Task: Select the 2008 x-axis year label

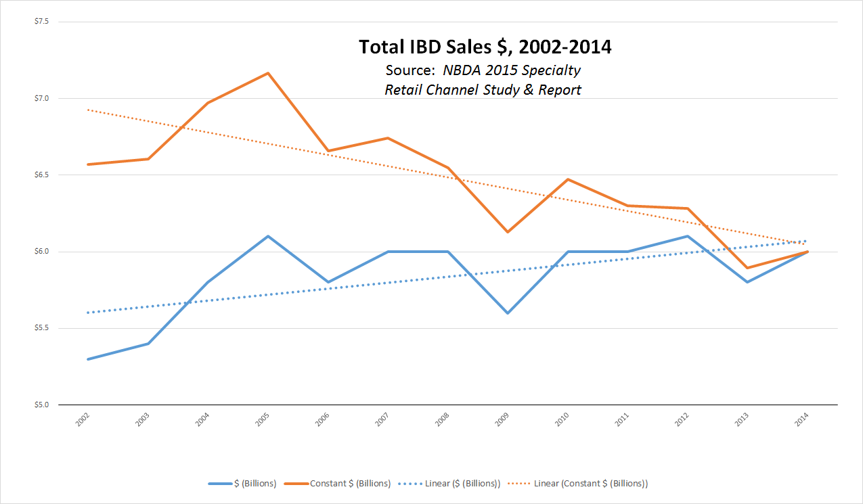Action: point(443,421)
